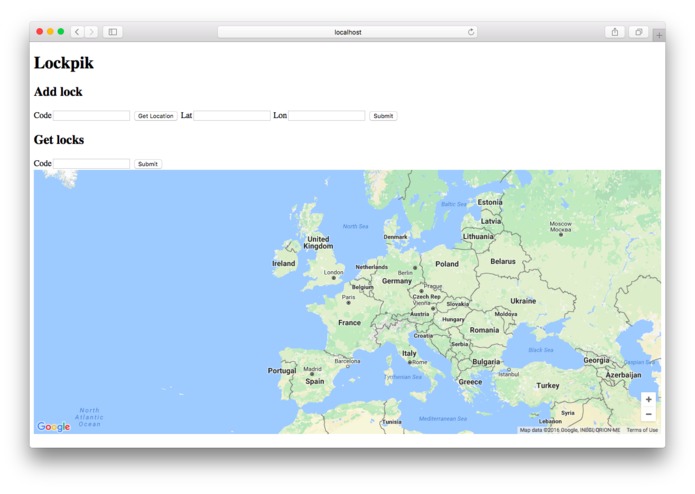This screenshot has height=494, width=695.
Task: Click the Get Location button
Action: (x=156, y=116)
